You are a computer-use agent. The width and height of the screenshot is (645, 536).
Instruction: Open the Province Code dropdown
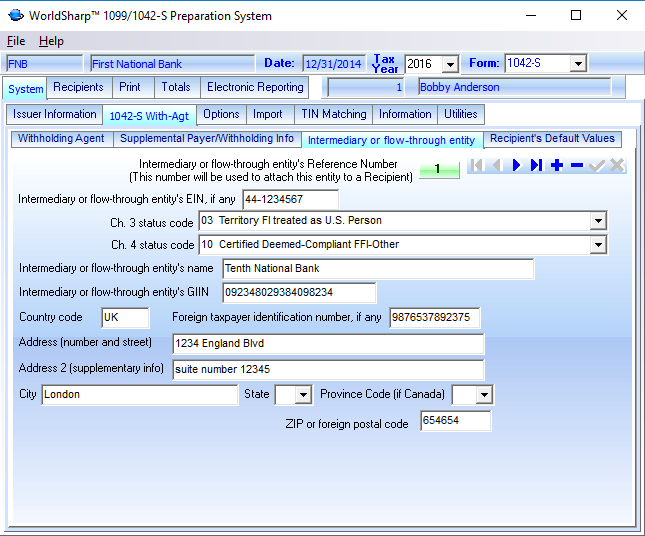[x=484, y=395]
